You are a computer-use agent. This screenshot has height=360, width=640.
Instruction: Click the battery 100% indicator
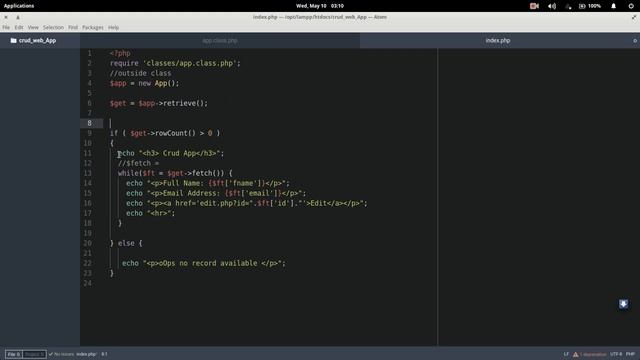click(x=590, y=6)
